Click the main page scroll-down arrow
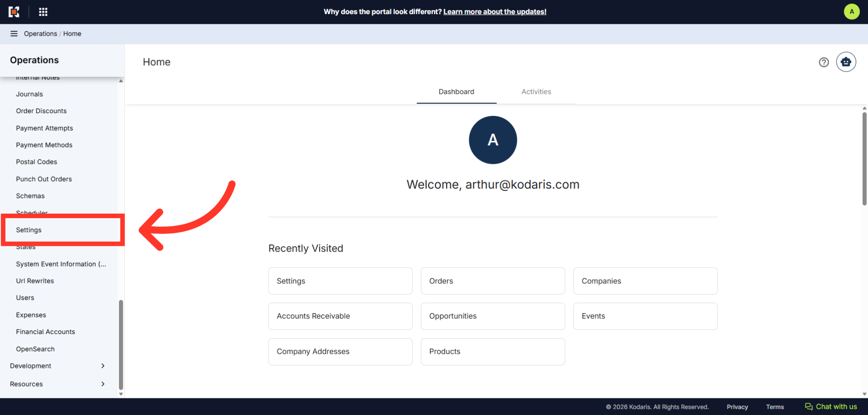868x415 pixels. point(864,394)
